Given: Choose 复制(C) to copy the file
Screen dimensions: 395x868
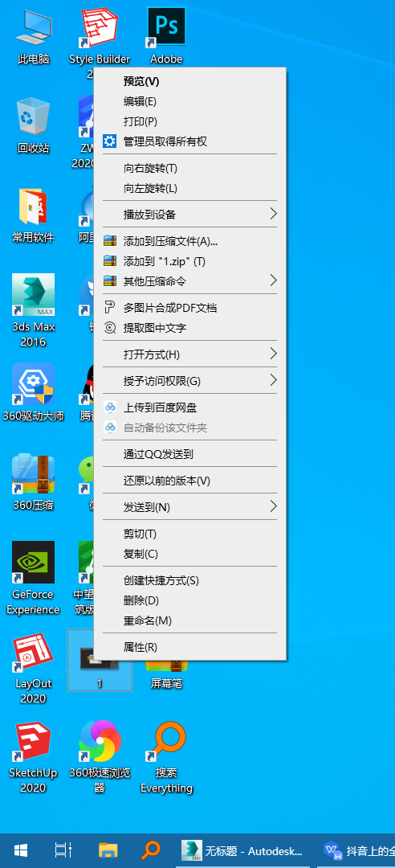Looking at the screenshot, I should [189, 554].
